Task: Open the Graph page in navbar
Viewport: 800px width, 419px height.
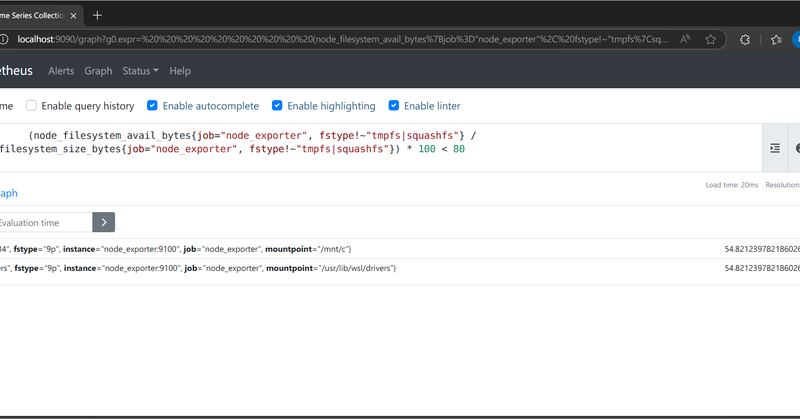Action: click(98, 71)
